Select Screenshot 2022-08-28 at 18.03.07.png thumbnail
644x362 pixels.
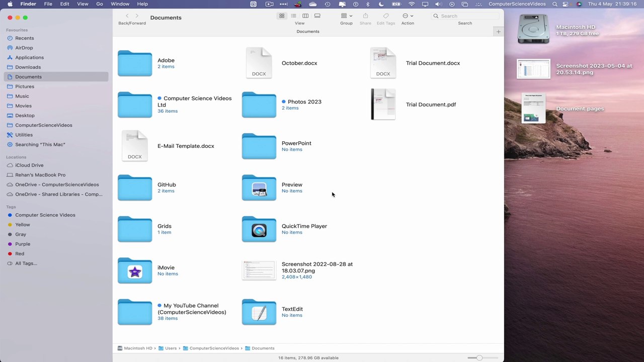tap(259, 270)
